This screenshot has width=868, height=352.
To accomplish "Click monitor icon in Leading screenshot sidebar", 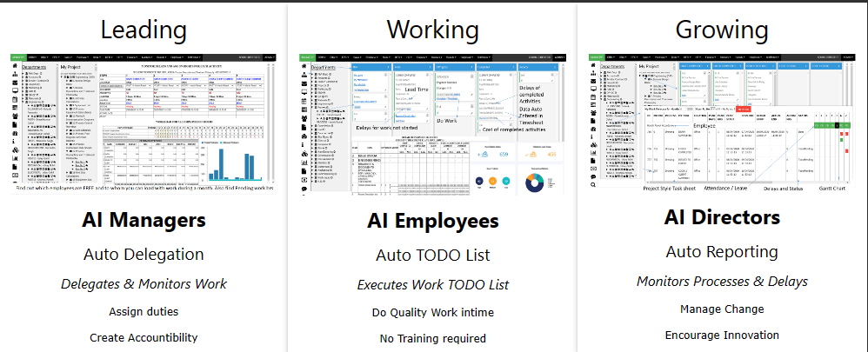I will (15, 90).
